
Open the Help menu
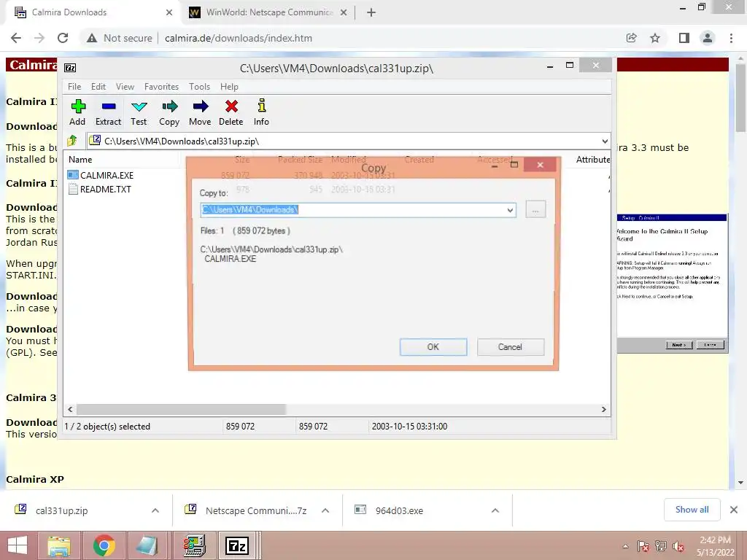click(229, 87)
